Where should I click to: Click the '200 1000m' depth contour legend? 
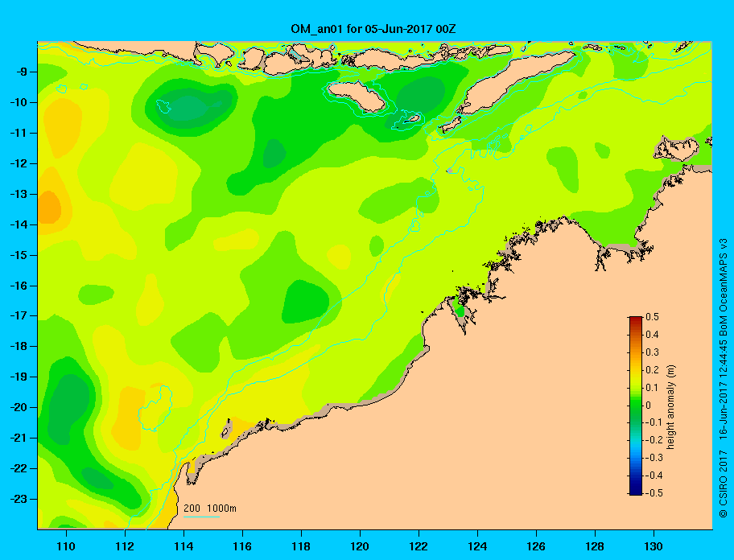210,509
